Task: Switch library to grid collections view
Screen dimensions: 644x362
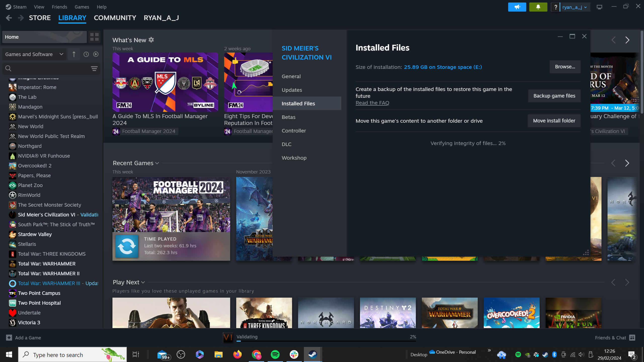Action: point(94,37)
